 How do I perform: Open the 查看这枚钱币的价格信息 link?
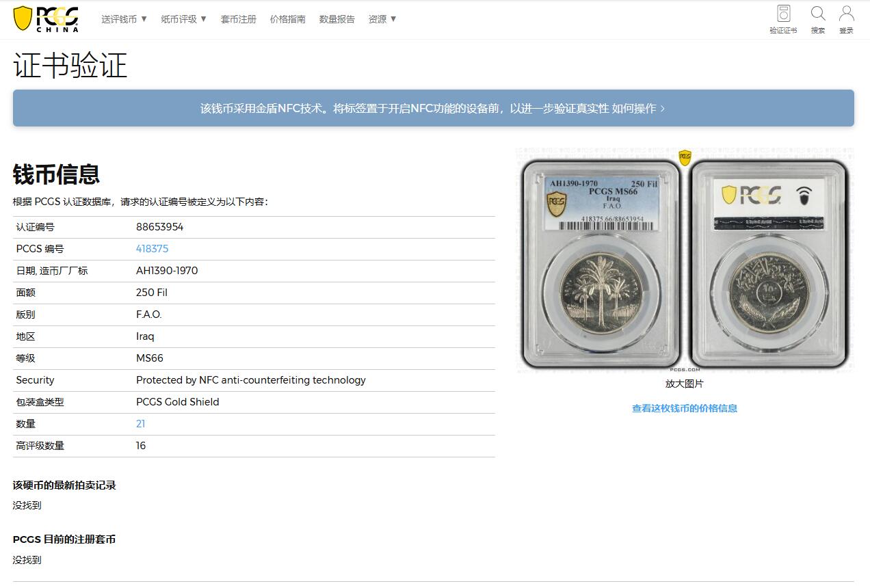coord(685,408)
